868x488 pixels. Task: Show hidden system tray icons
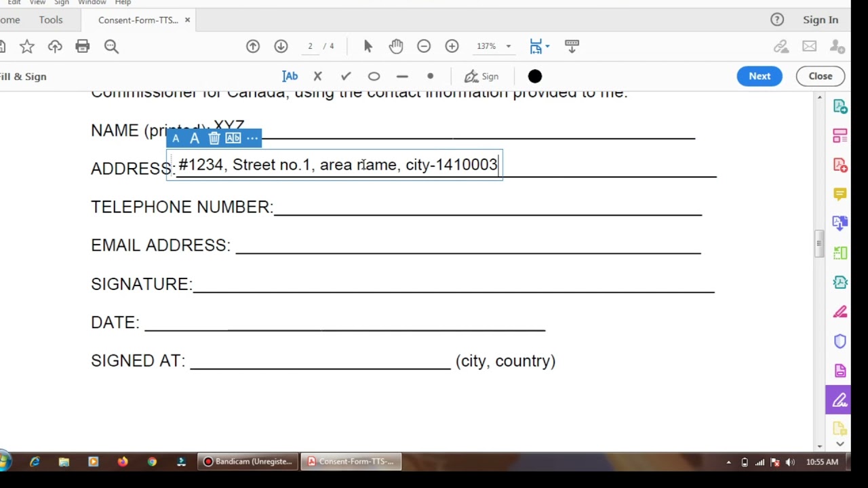tap(729, 462)
